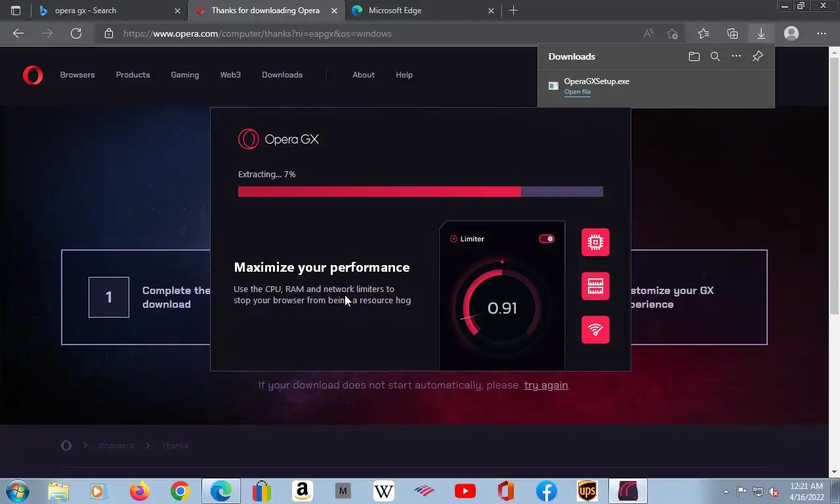
Task: Open the Web3 menu
Action: [x=230, y=75]
